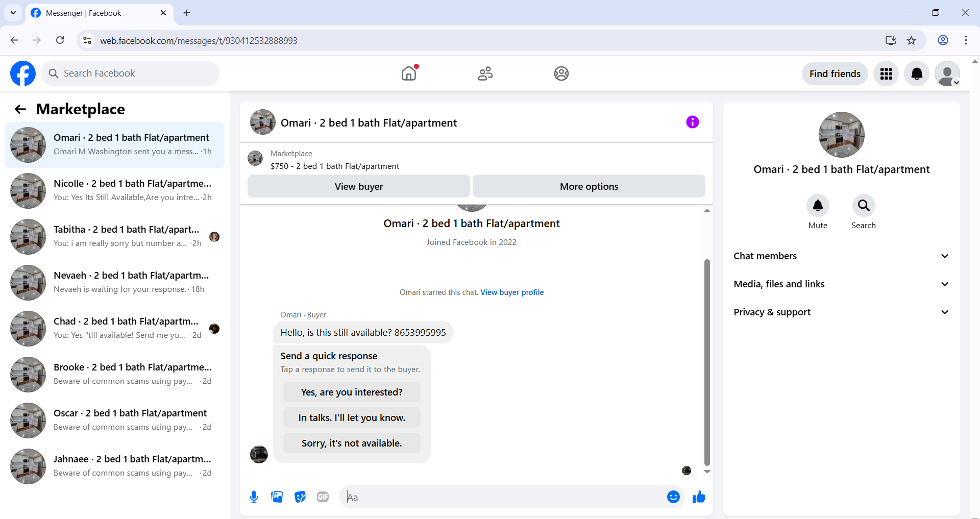The height and width of the screenshot is (519, 980).
Task: Open the Notifications bell icon
Action: 917,74
